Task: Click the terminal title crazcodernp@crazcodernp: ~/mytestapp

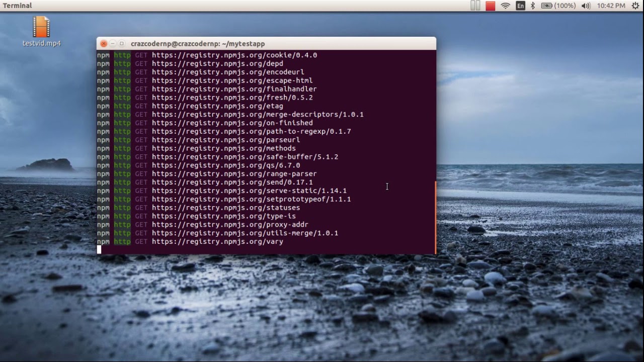Action: click(198, 44)
